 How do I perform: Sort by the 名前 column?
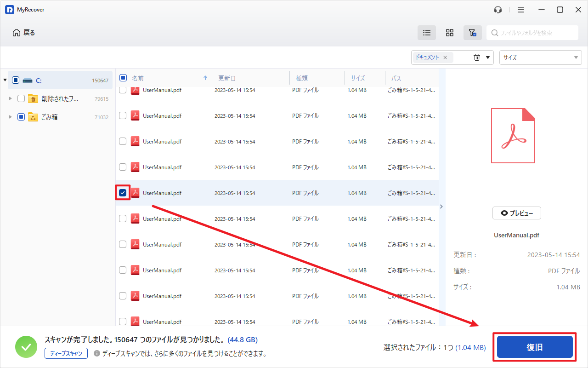138,78
